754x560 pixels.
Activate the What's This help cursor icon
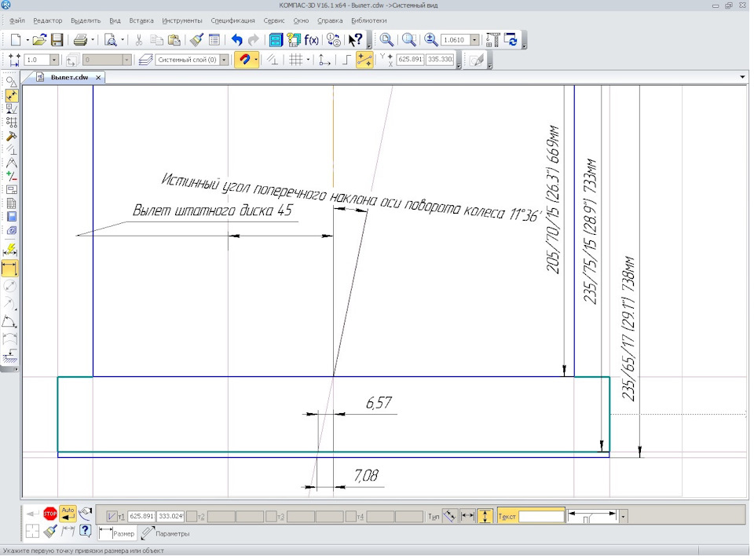[355, 40]
